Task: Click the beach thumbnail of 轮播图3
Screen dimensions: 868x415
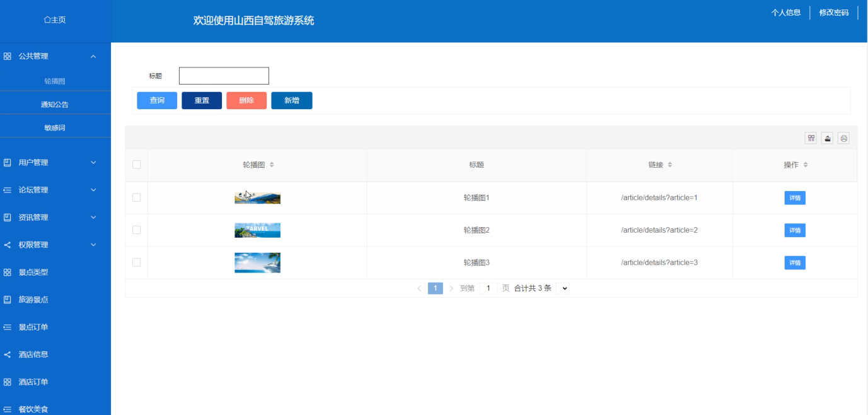Action: tap(257, 262)
